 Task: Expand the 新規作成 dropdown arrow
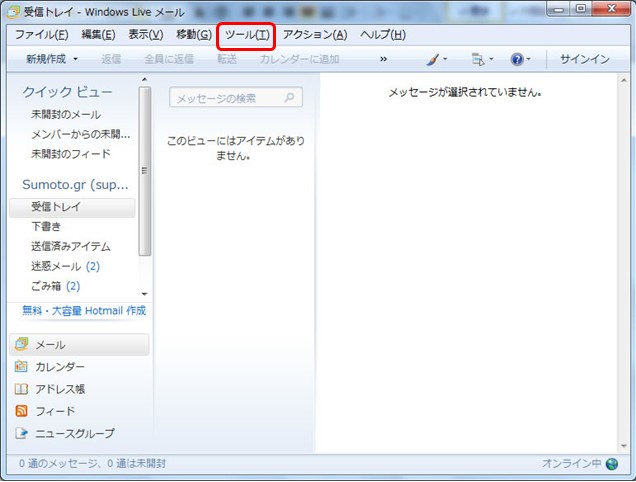point(75,59)
